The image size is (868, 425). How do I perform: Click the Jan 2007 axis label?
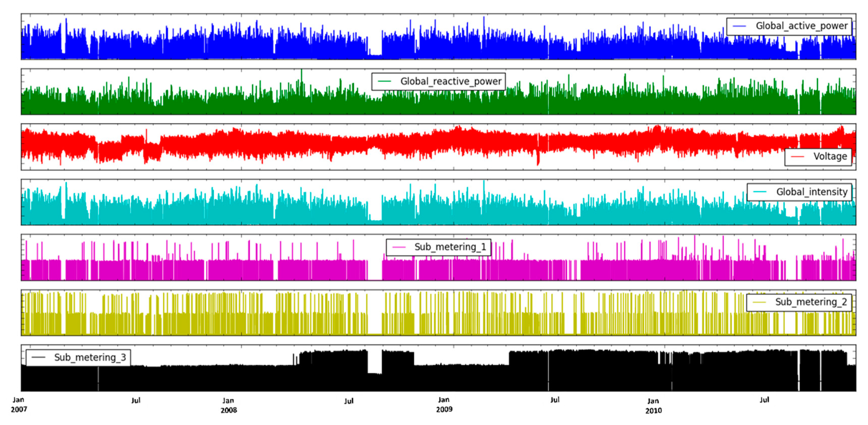point(19,404)
